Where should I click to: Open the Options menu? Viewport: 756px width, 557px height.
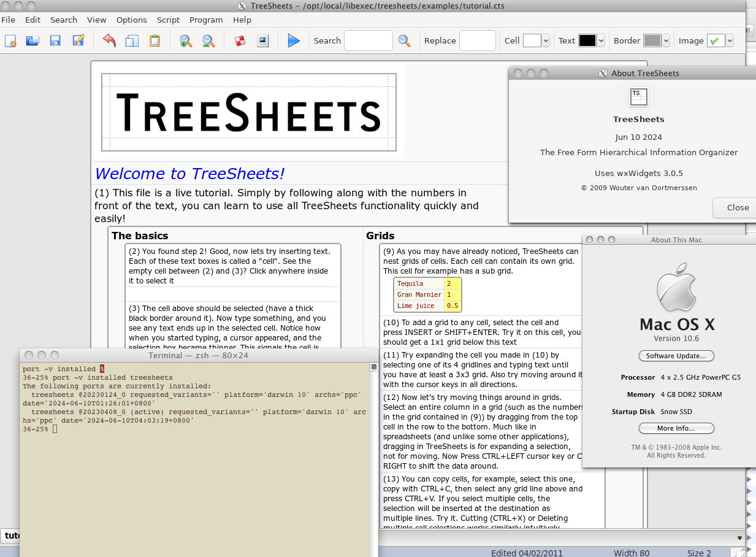point(132,20)
